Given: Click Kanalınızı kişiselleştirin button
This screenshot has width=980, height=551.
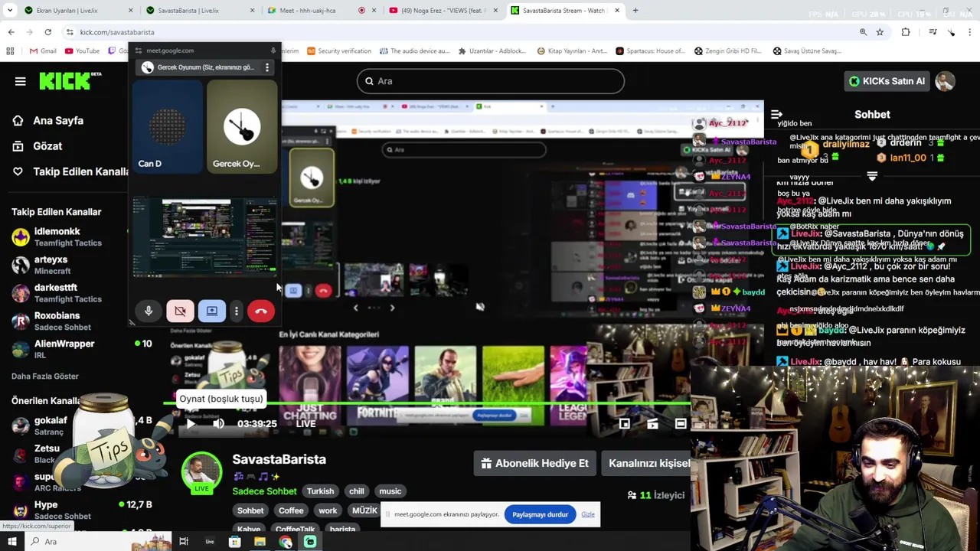Looking at the screenshot, I should click(x=648, y=463).
